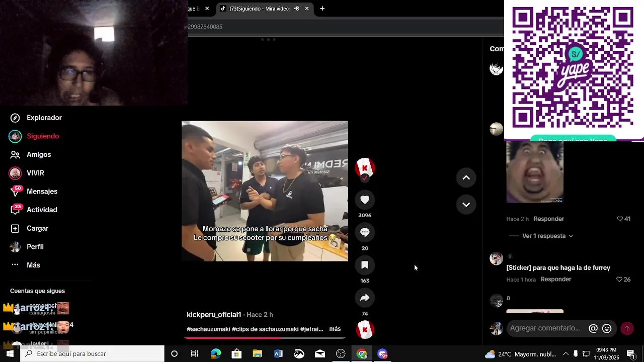Screen dimensions: 644x362
Task: Share the video with the arrow icon
Action: (365, 298)
